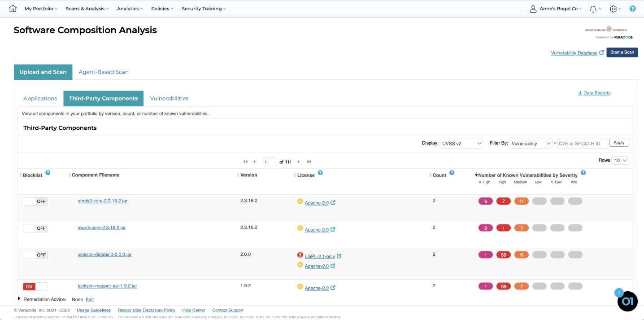
Task: Click V. High badge 6 for struts2-core
Action: click(x=486, y=202)
